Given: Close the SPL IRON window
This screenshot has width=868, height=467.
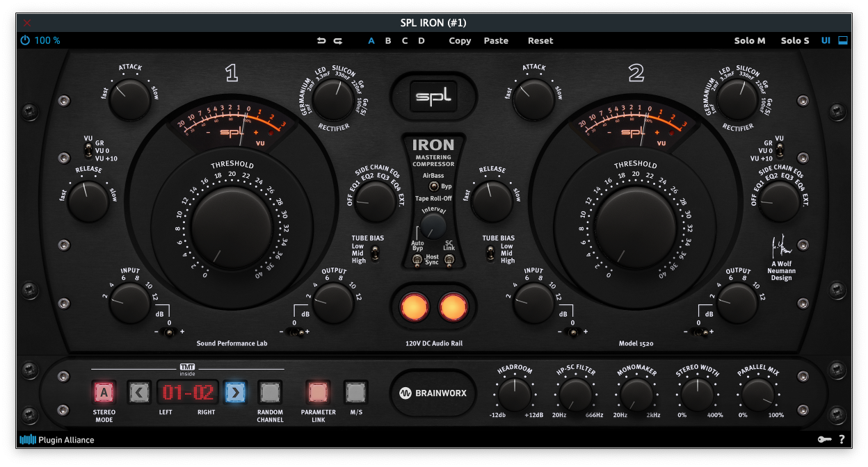Looking at the screenshot, I should tap(27, 22).
